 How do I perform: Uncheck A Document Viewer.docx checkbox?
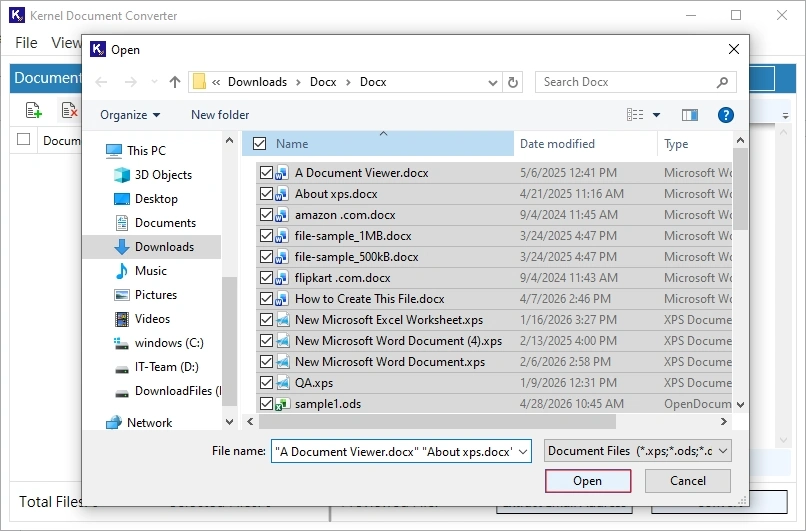[x=266, y=173]
